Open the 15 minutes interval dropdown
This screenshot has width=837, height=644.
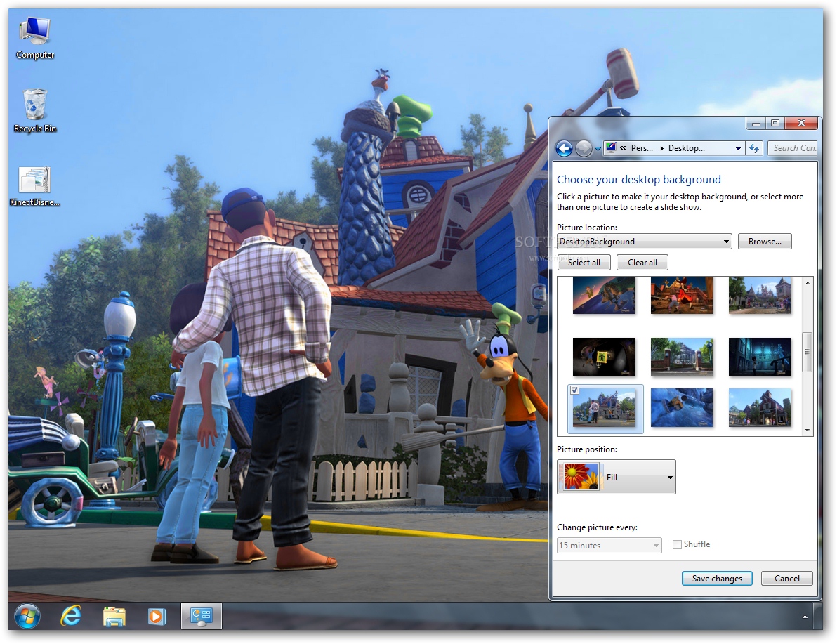[x=609, y=545]
